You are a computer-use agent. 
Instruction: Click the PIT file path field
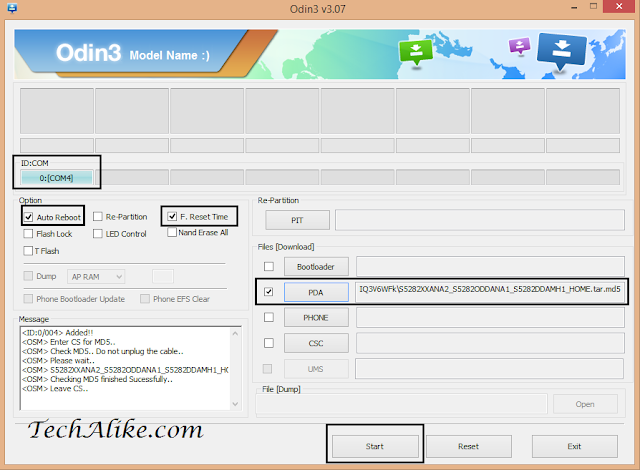(x=480, y=220)
